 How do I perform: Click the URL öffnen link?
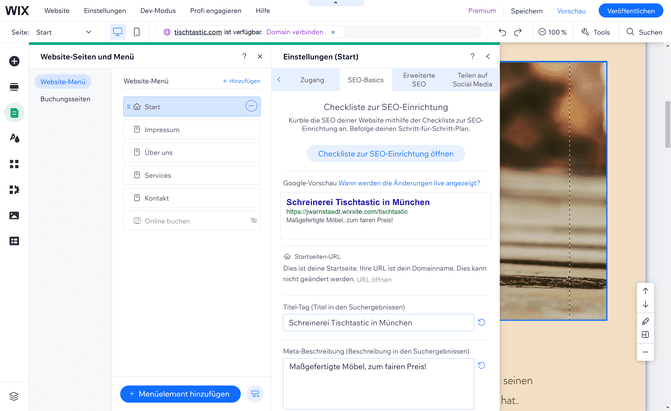(374, 280)
